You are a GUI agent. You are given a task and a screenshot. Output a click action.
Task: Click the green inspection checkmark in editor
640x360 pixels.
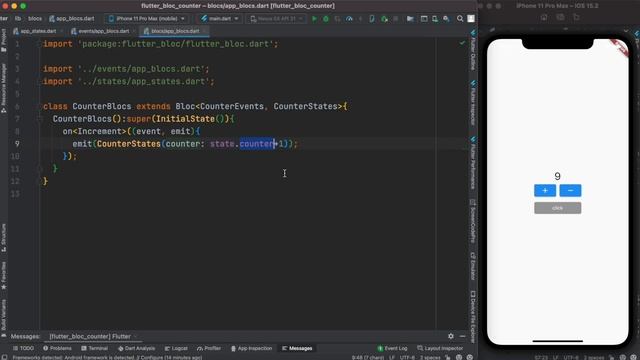462,42
